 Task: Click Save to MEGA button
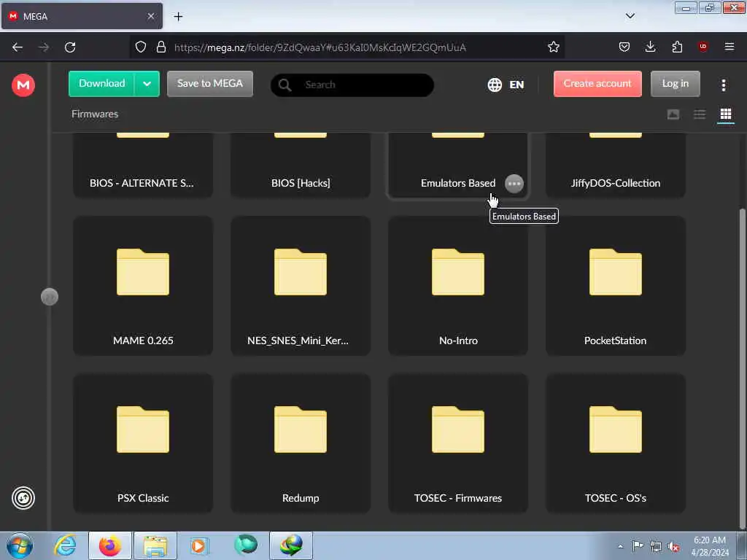pyautogui.click(x=210, y=84)
